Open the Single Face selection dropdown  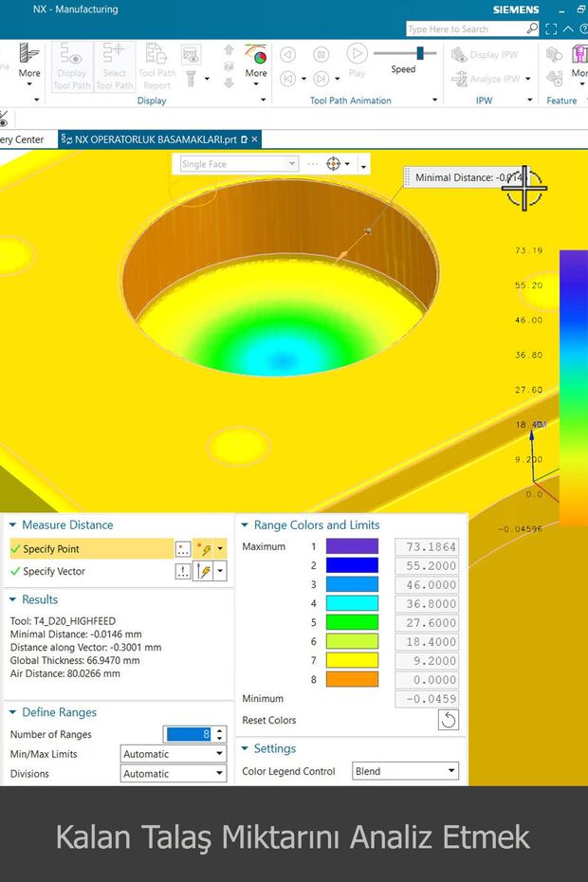[291, 164]
